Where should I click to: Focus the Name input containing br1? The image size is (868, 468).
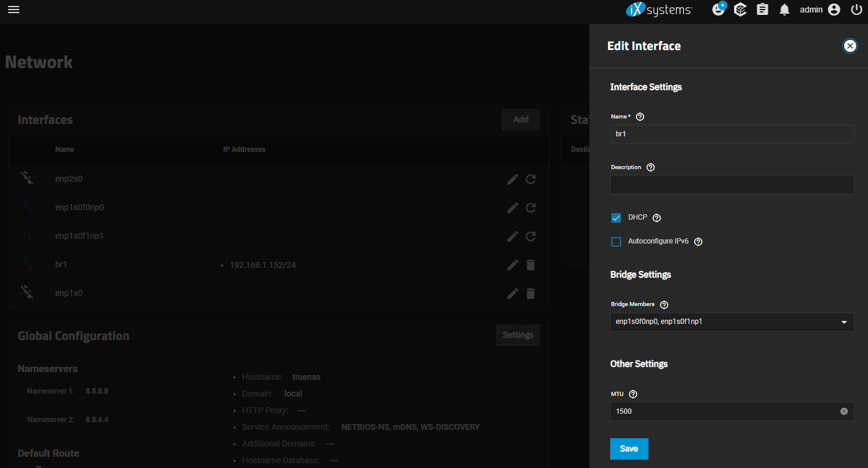pos(732,134)
